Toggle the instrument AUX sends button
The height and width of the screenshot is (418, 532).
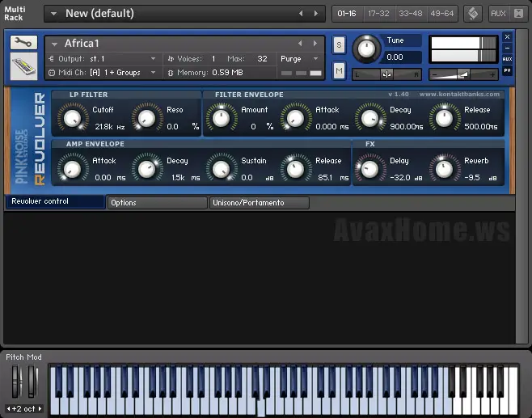507,59
